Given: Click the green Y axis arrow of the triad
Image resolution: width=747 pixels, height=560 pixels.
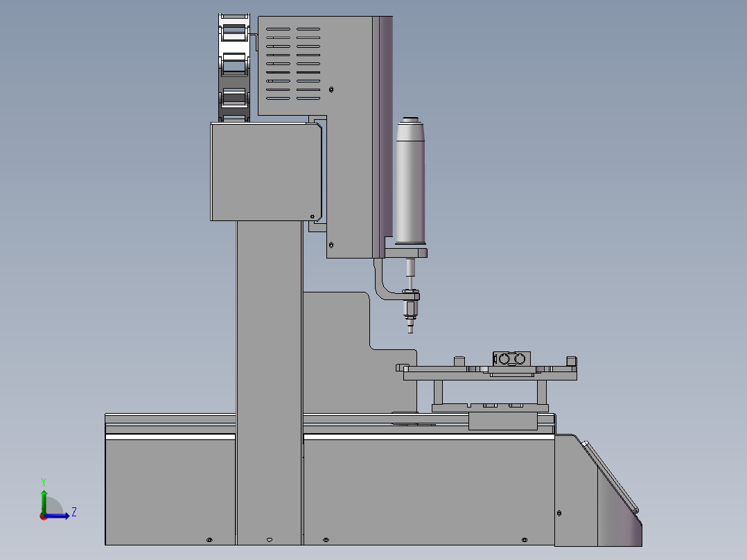Looking at the screenshot, I should coord(44,501).
